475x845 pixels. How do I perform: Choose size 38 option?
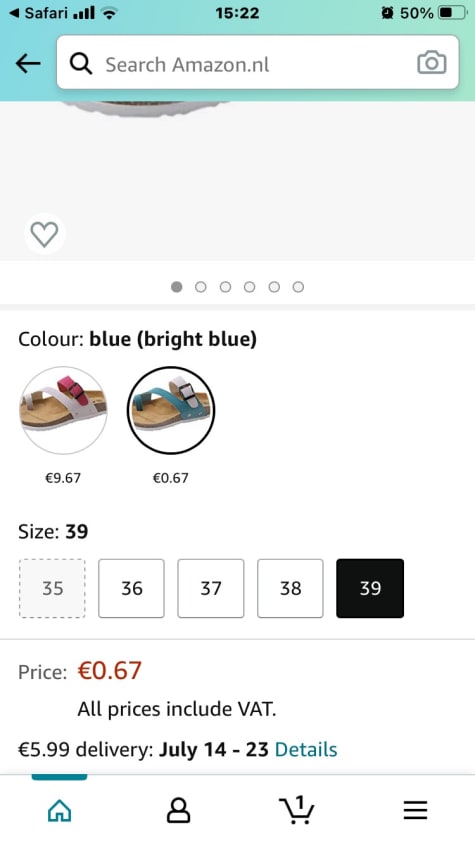[x=291, y=588]
